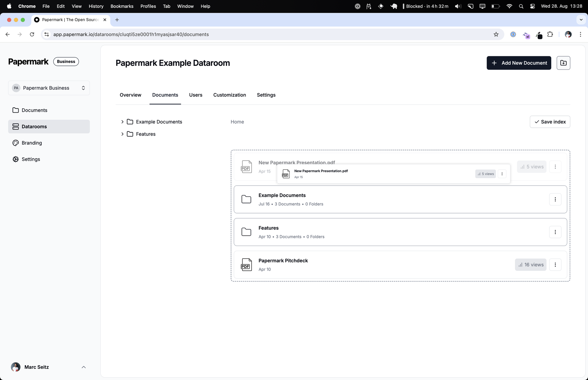Image resolution: width=588 pixels, height=380 pixels.
Task: Reload the page
Action: click(x=32, y=34)
